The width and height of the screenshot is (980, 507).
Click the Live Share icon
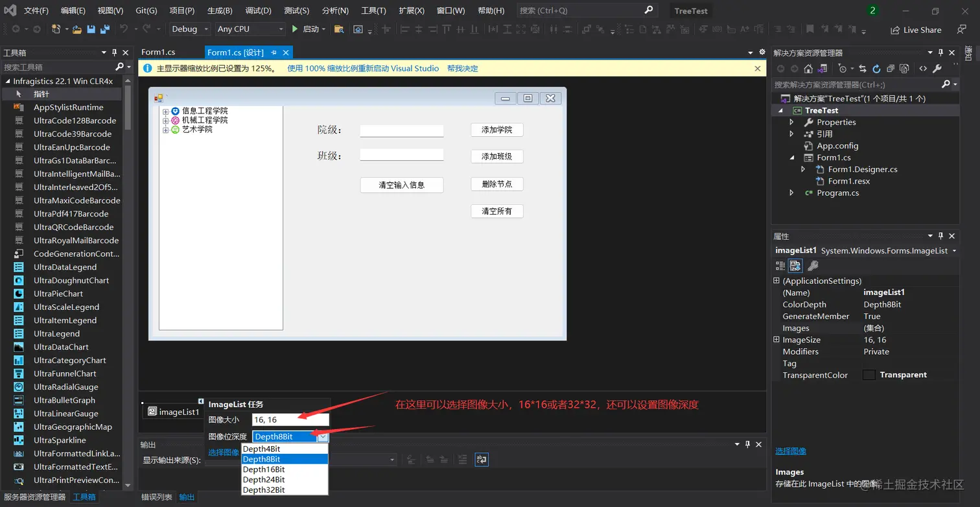tap(894, 30)
